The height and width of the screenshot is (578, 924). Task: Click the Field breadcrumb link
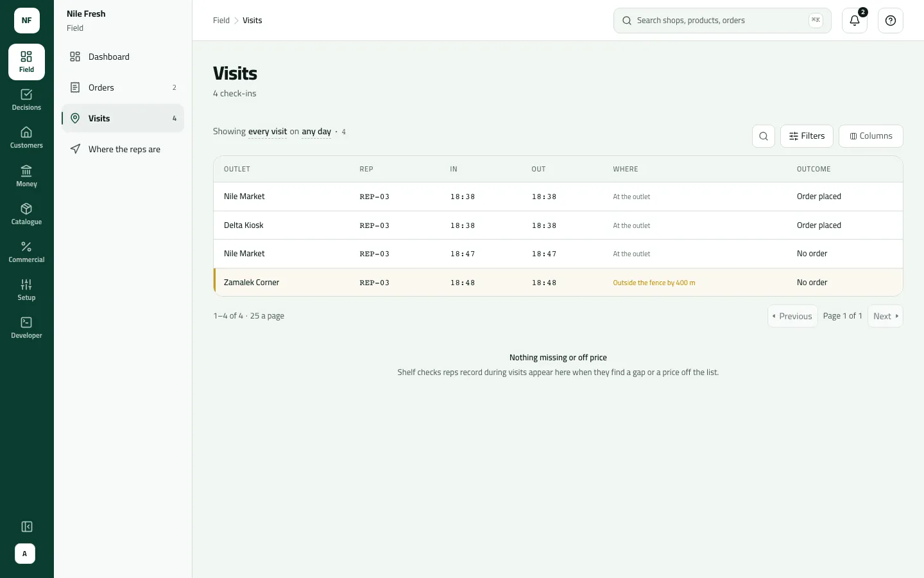click(x=221, y=21)
